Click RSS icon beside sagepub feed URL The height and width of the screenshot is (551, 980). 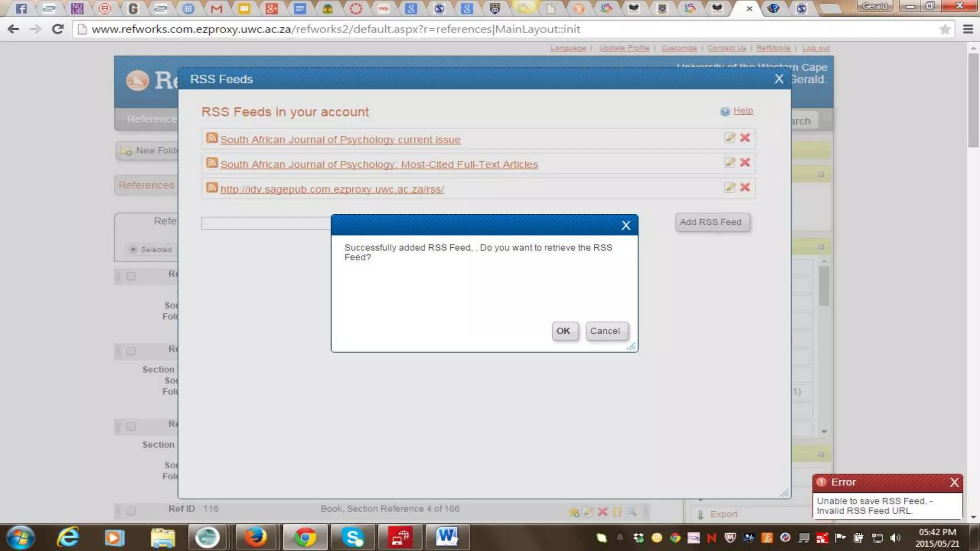tap(212, 187)
